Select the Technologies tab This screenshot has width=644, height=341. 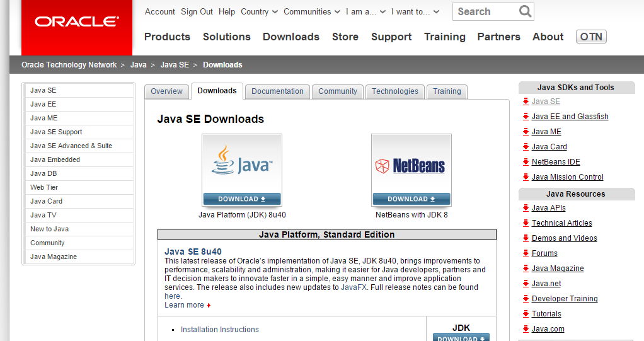point(394,91)
